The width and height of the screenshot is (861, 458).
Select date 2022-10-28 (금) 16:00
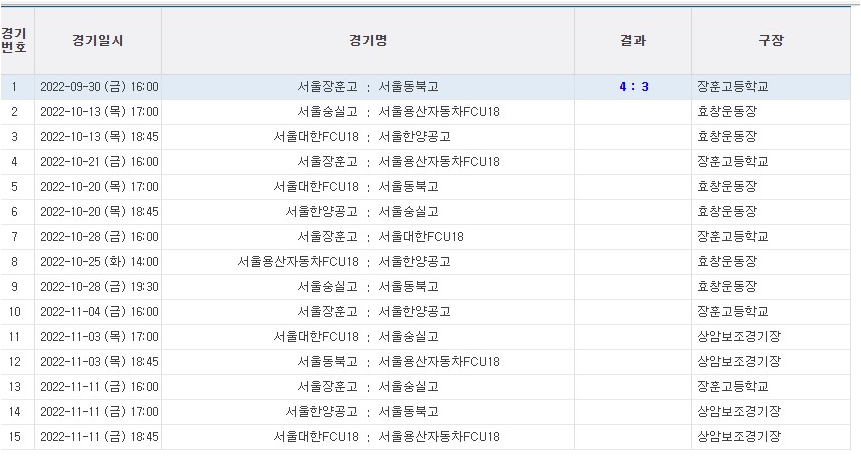point(99,237)
